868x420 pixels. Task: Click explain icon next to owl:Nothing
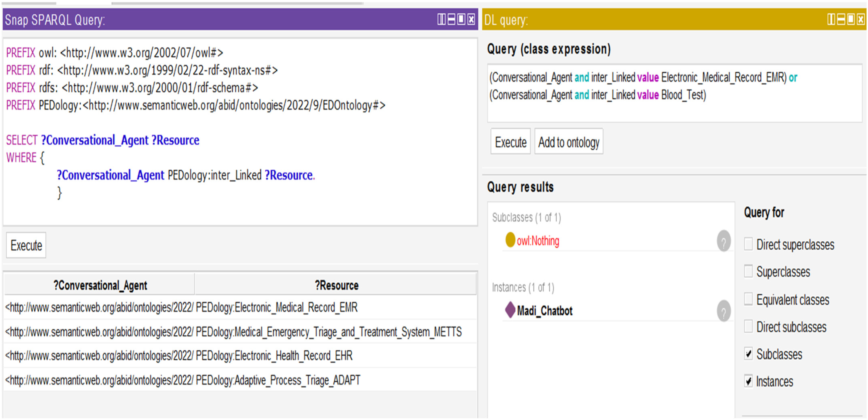[723, 241]
